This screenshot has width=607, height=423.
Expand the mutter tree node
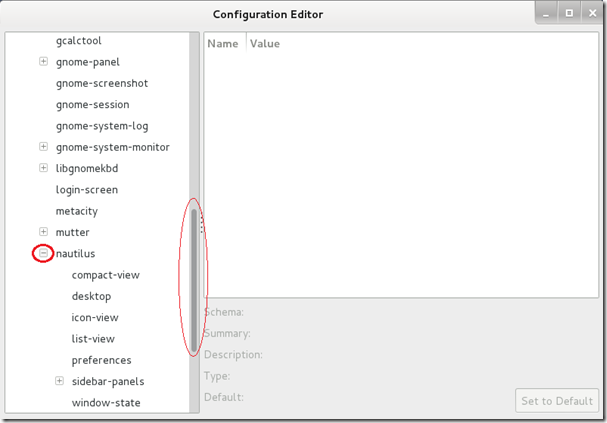pos(43,232)
